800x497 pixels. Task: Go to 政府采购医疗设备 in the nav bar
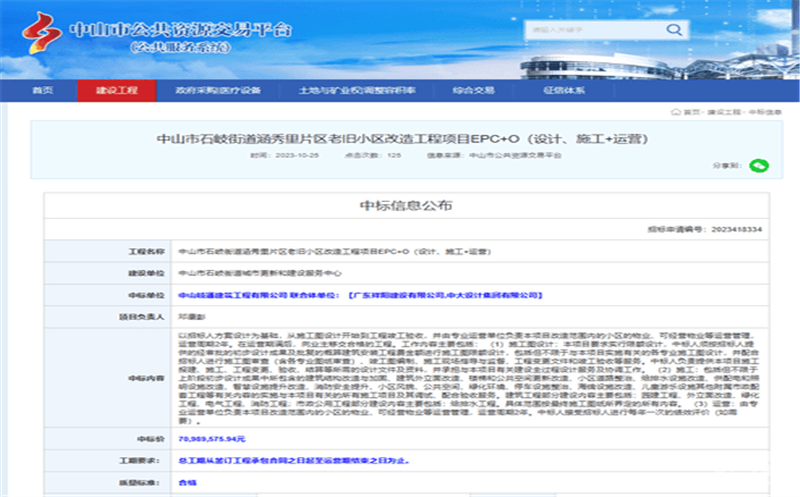pos(217,90)
